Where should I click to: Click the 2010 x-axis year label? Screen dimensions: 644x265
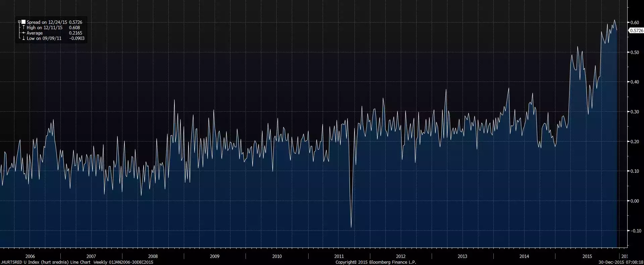(x=277, y=256)
